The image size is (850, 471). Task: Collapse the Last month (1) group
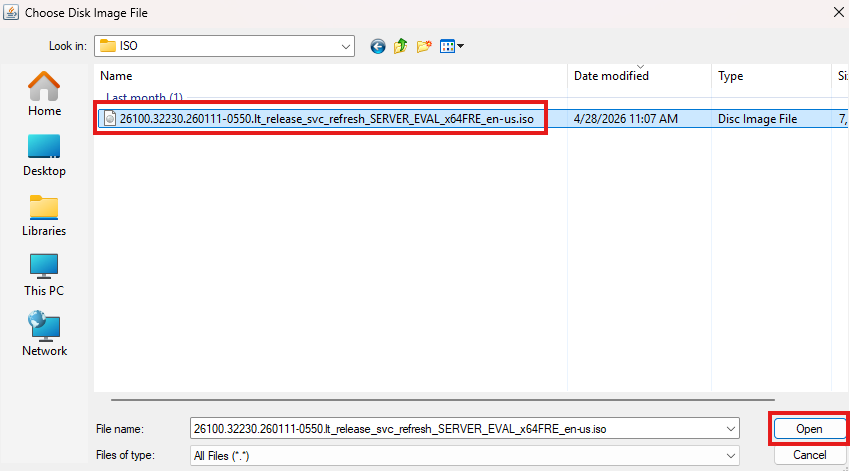[x=144, y=98]
